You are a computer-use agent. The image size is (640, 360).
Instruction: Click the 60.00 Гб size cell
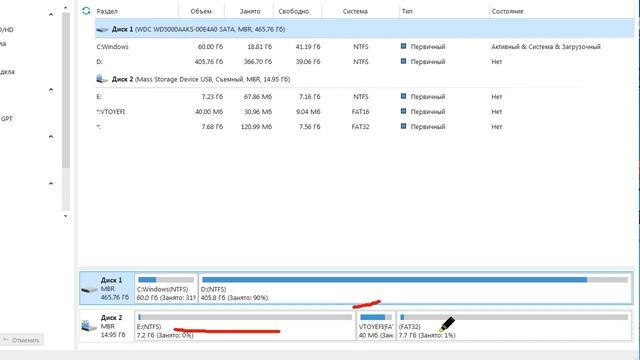210,47
